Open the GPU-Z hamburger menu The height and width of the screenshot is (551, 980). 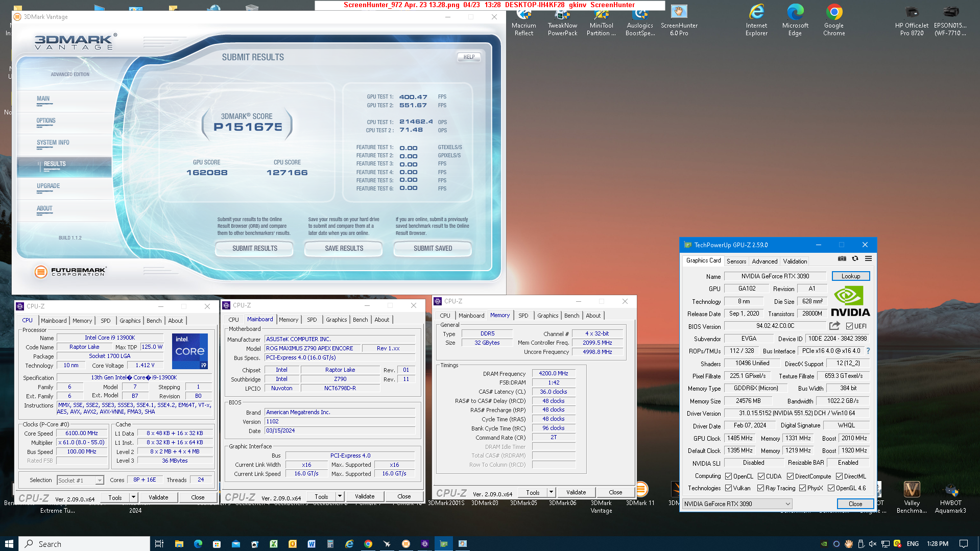coord(868,259)
